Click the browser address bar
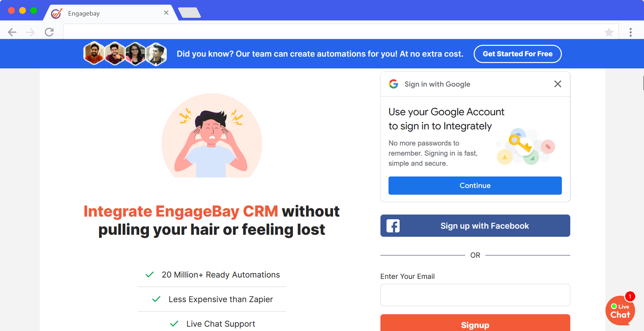The height and width of the screenshot is (331, 644). [332, 32]
